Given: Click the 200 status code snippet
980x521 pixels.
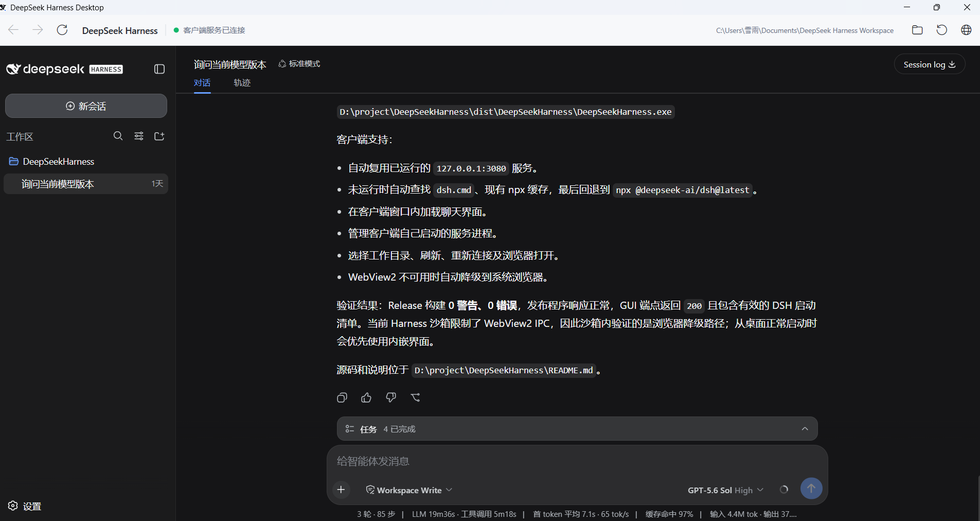Looking at the screenshot, I should [x=694, y=306].
